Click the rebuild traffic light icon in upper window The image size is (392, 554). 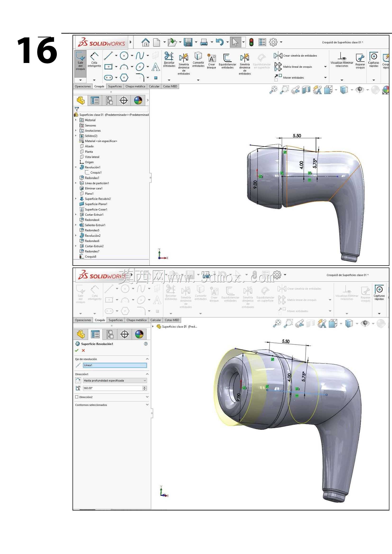251,42
